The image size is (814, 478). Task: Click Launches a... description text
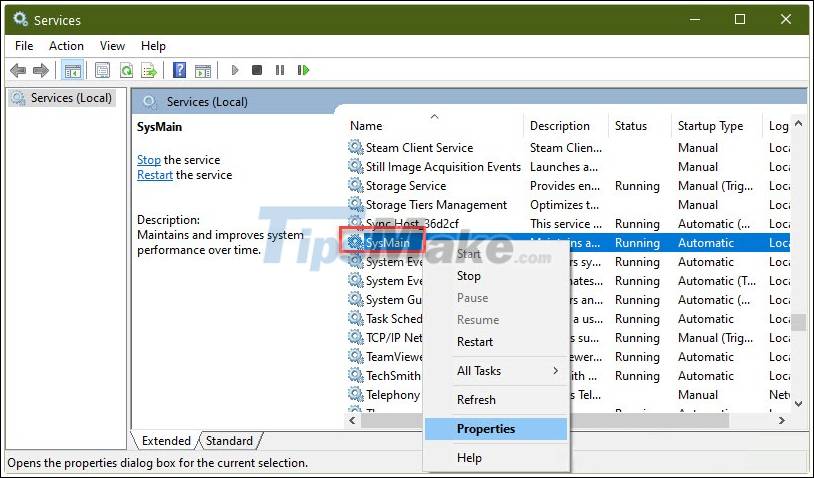564,167
